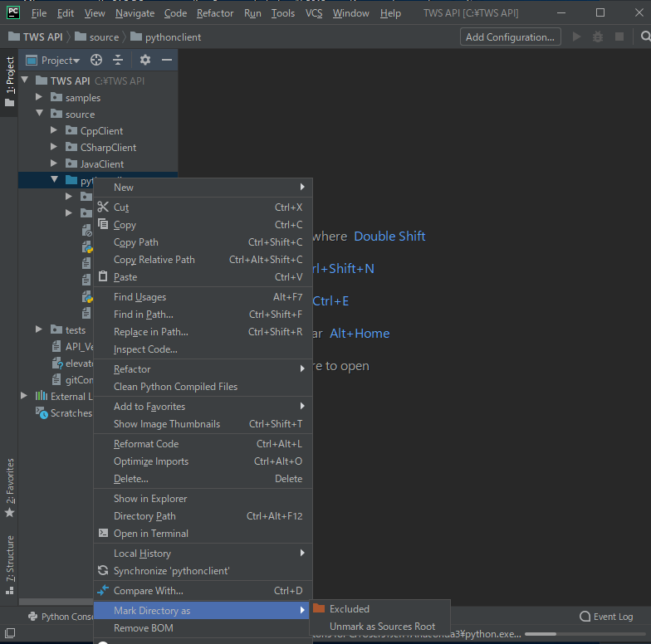The image size is (651, 644).
Task: Click the Event Log icon
Action: [585, 617]
